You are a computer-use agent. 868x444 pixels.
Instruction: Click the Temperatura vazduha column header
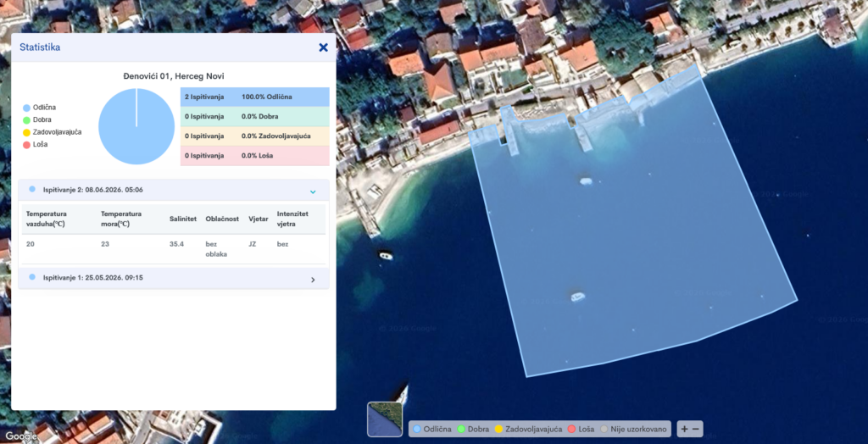(x=47, y=219)
